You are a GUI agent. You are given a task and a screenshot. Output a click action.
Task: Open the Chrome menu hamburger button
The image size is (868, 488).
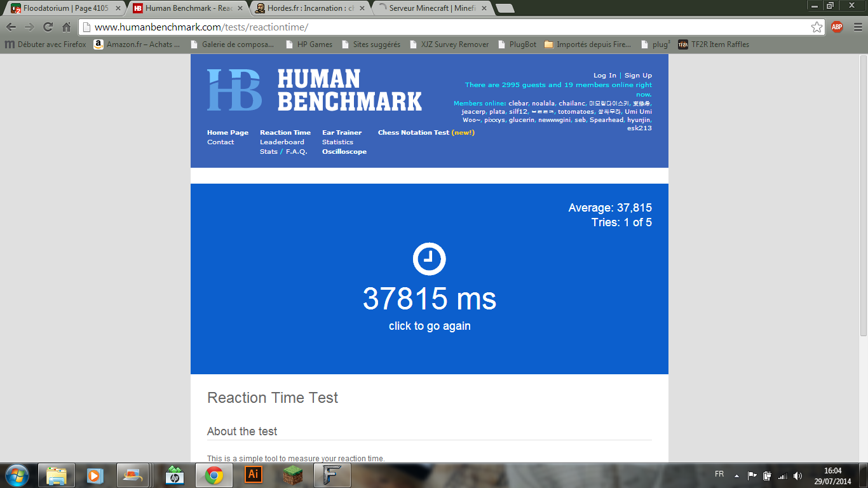point(856,27)
